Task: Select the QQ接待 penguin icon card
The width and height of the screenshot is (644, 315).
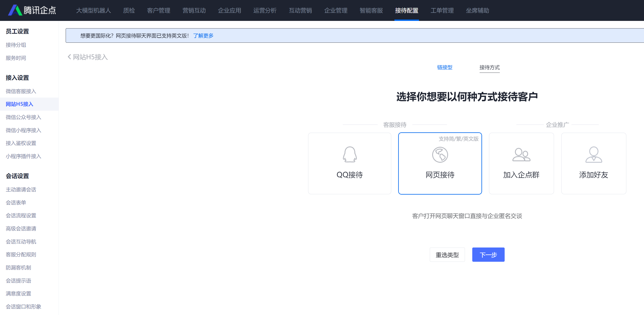Action: 349,155
